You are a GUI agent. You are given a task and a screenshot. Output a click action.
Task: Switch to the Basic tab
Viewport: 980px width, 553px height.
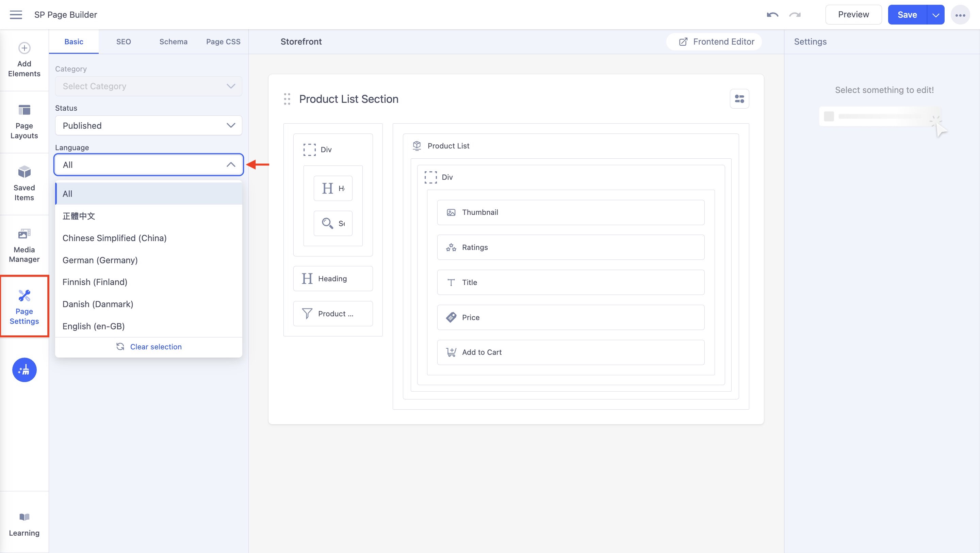coord(74,42)
